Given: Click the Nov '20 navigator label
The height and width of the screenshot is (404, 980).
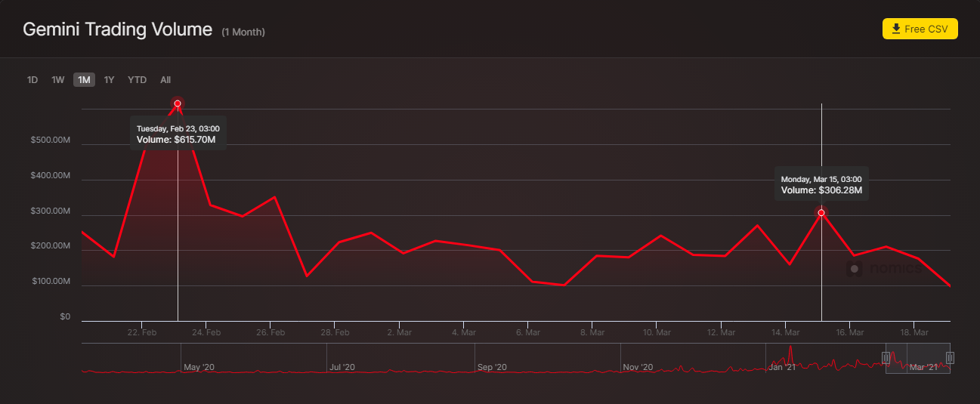Looking at the screenshot, I should coord(638,367).
